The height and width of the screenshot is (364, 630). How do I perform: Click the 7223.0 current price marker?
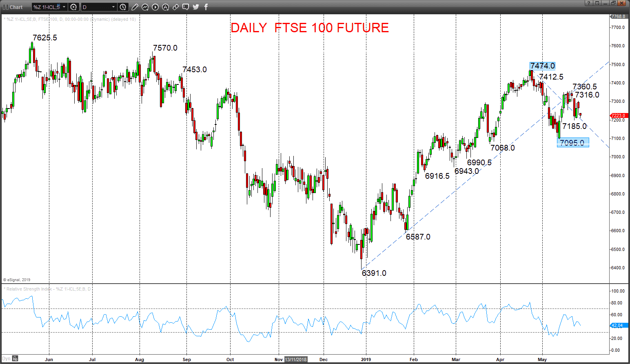[x=618, y=115]
